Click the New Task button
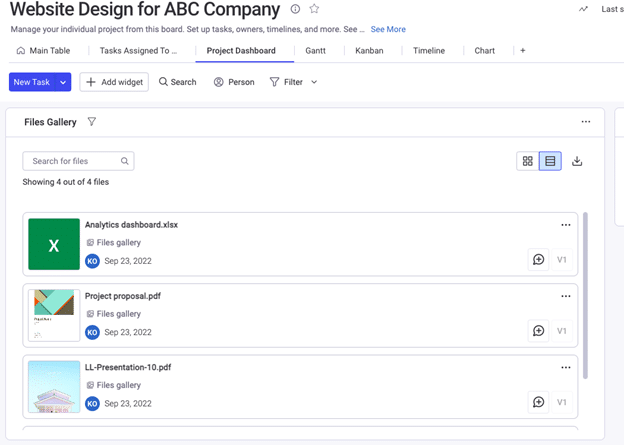Screen dimensions: 624x445 click(x=32, y=82)
